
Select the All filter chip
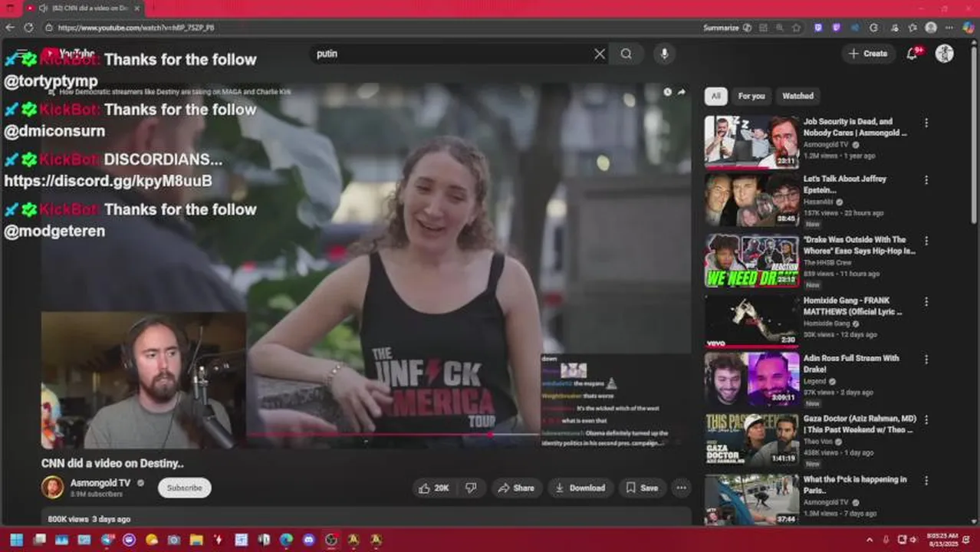[715, 96]
